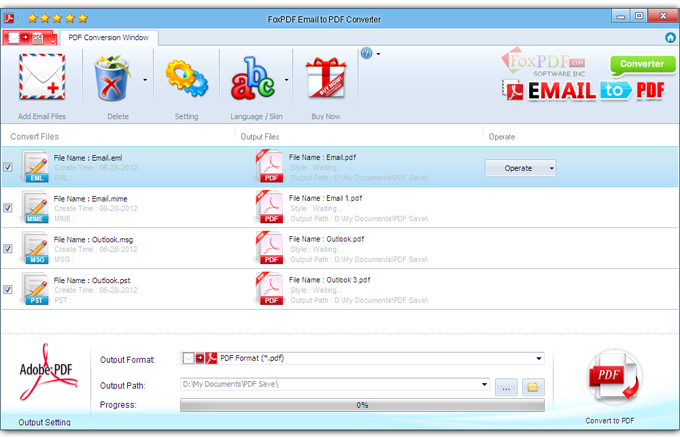This screenshot has height=439, width=680.
Task: Click the PDF icon for Email.pdf output
Action: (270, 166)
